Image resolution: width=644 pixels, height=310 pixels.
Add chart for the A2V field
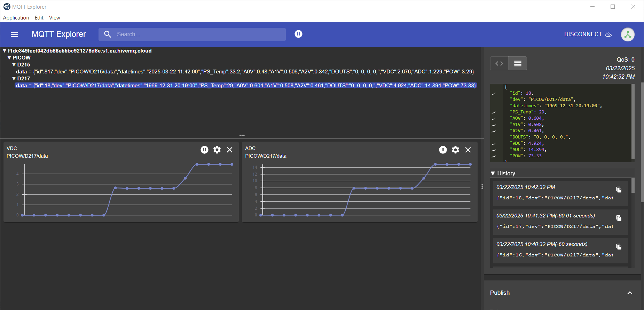click(494, 131)
